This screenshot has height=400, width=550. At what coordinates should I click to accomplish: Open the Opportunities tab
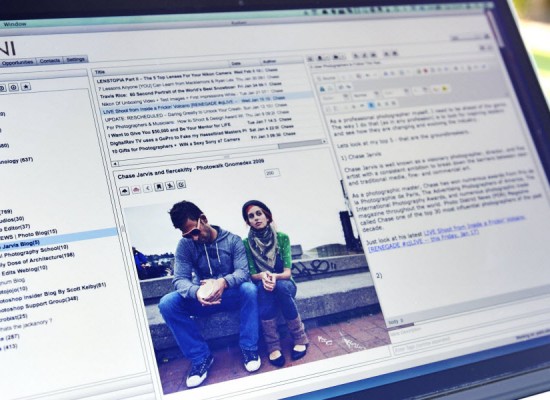tap(18, 62)
